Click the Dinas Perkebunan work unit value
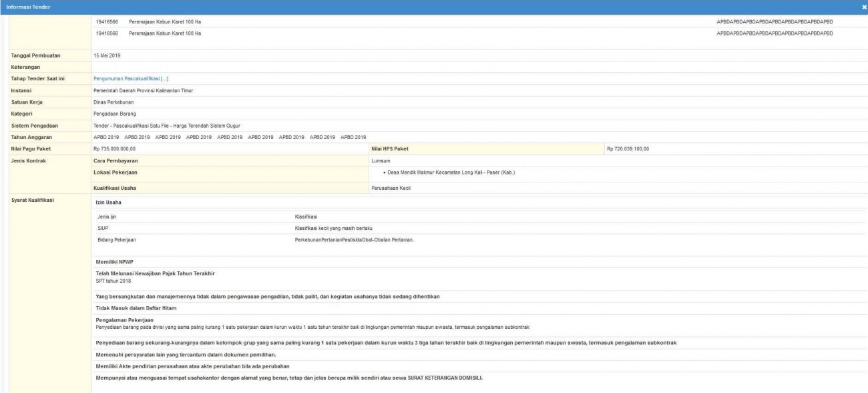 (114, 102)
